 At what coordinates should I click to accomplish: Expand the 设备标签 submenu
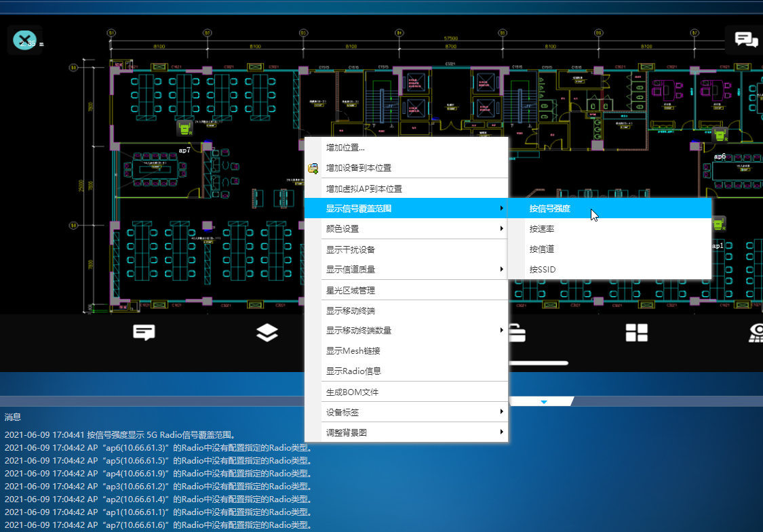pos(406,412)
